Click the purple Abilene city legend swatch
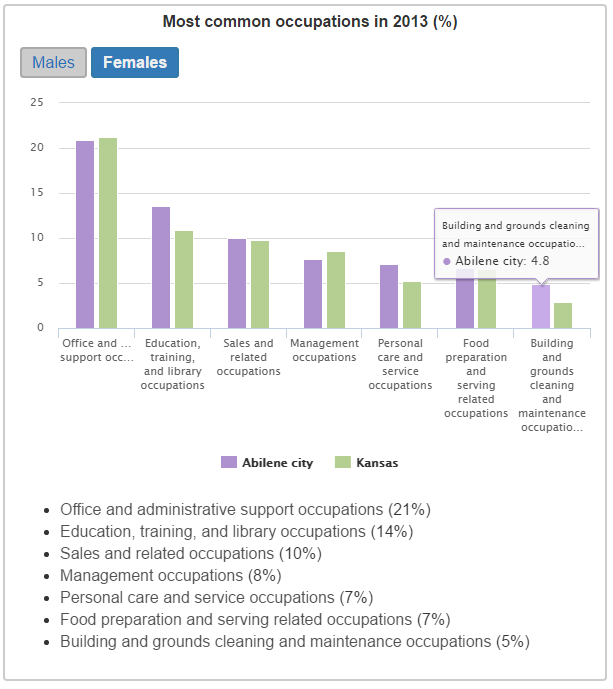The width and height of the screenshot is (613, 689). (x=229, y=463)
